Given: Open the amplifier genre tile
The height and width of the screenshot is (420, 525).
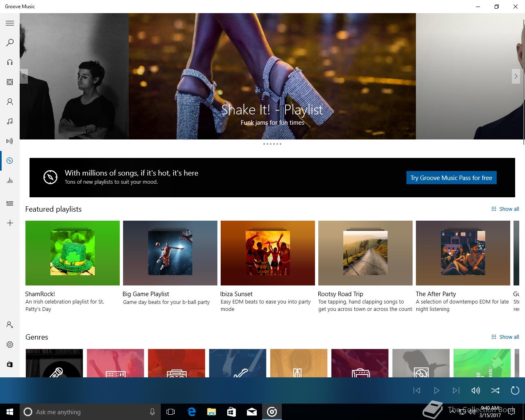Looking at the screenshot, I should click(360, 363).
